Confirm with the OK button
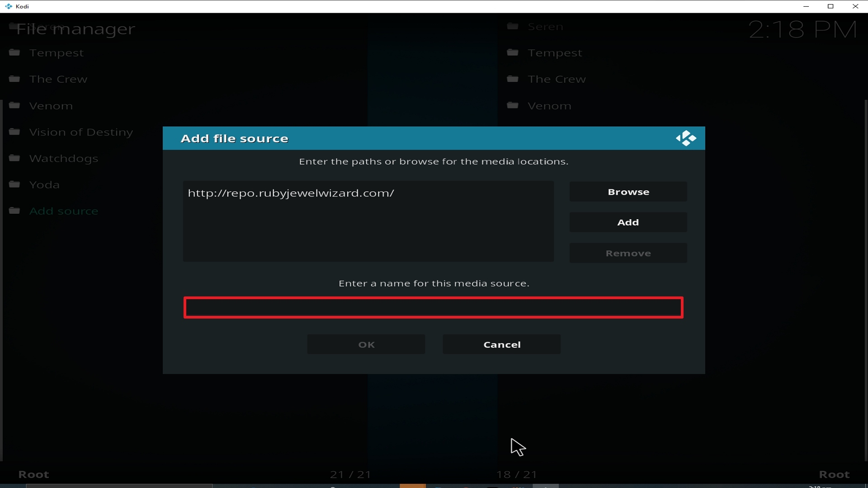Viewport: 868px width, 488px height. tap(366, 344)
